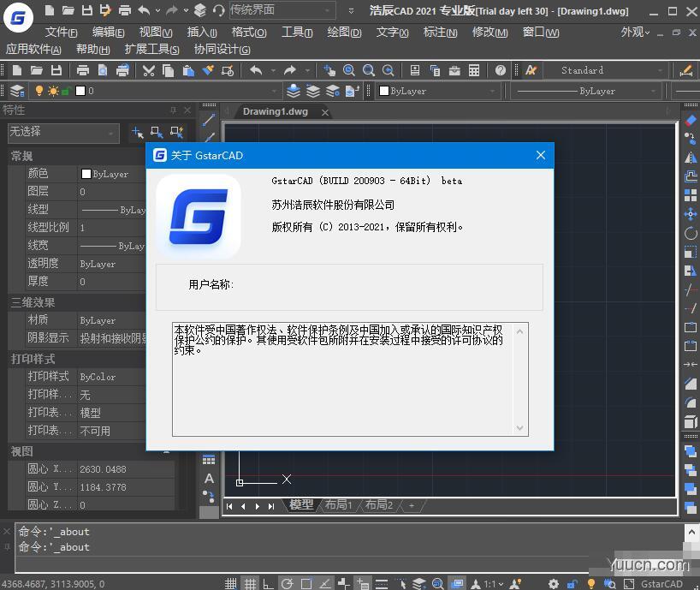700x590 pixels.
Task: Toggle grid display in the status bar
Action: coord(252,581)
